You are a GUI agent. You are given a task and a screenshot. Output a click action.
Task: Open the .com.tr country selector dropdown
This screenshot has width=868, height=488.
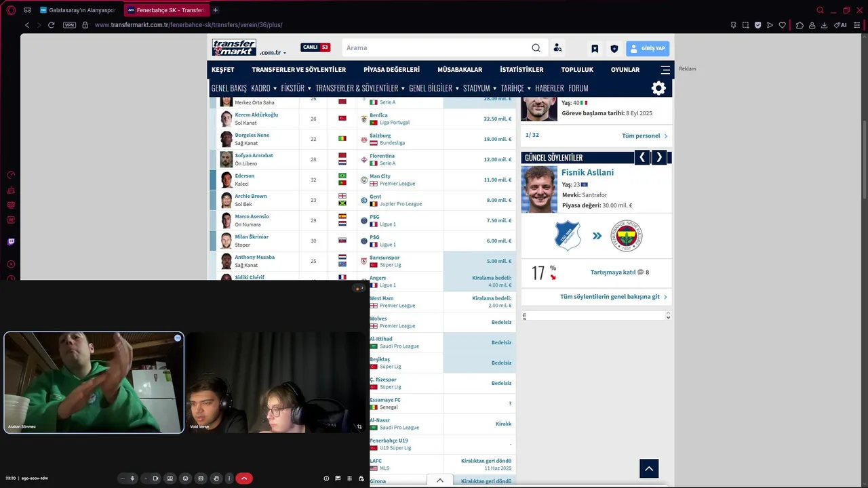(x=273, y=52)
